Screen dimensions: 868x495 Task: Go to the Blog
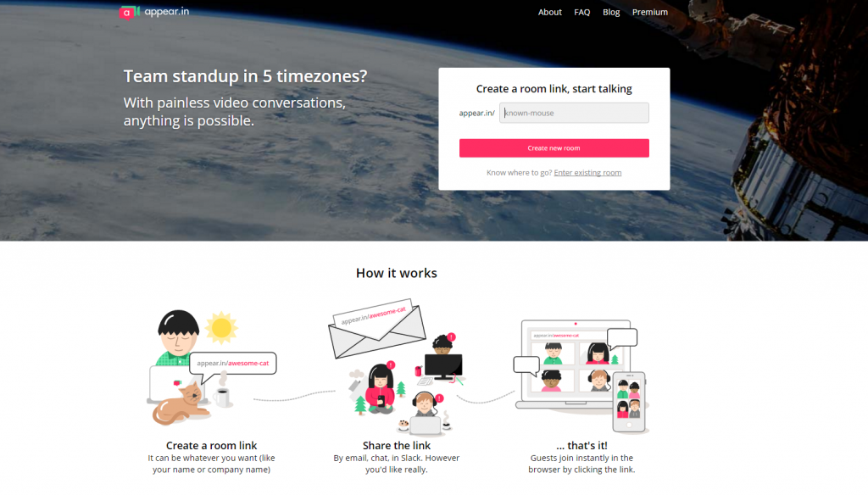611,12
